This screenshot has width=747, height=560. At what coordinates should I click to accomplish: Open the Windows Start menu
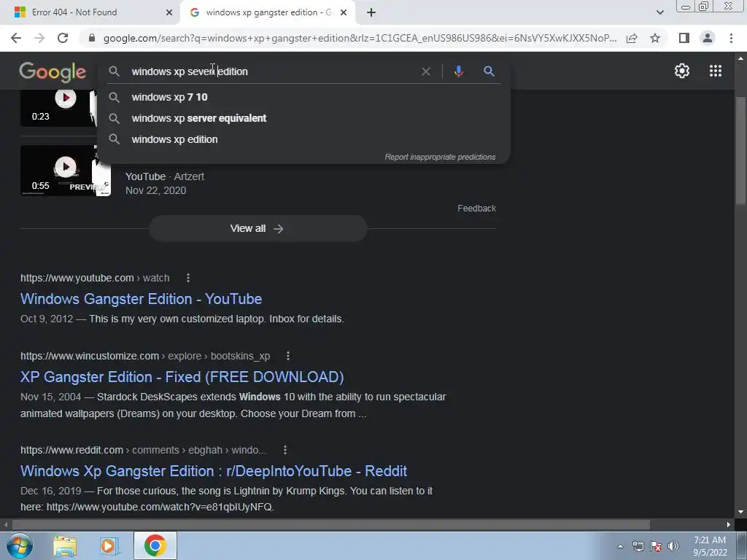coord(19,545)
